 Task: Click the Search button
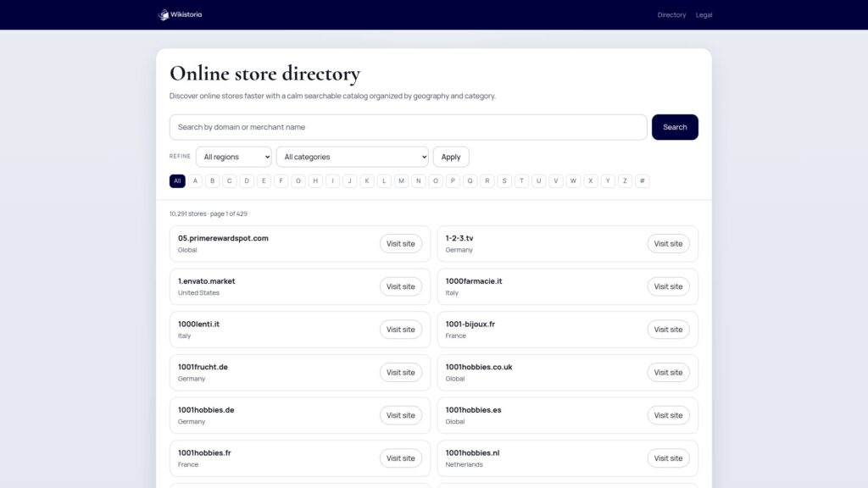point(675,127)
